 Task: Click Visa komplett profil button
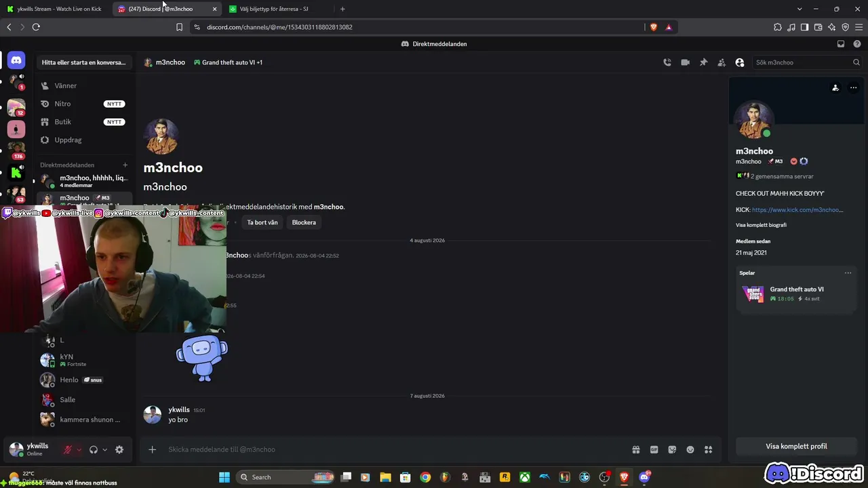(x=796, y=447)
